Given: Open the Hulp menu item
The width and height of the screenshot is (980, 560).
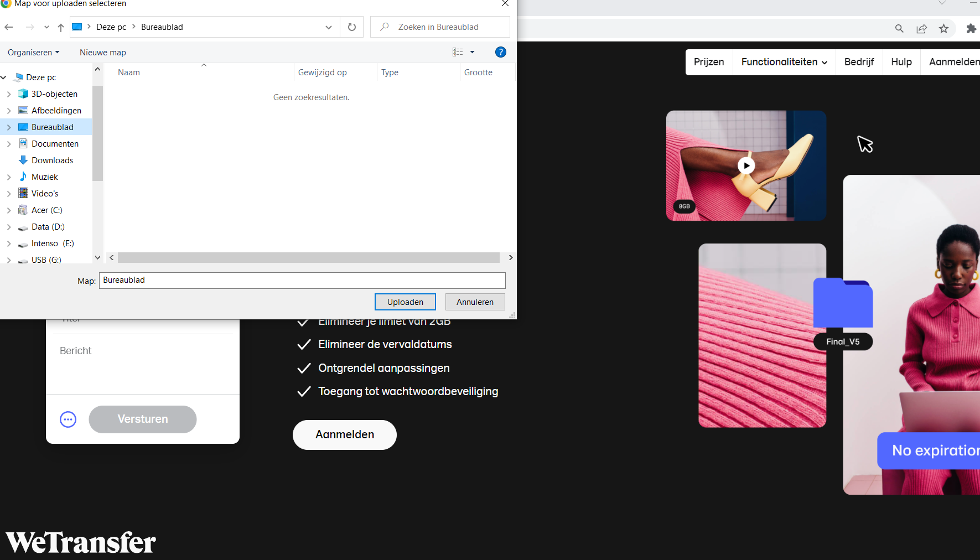Looking at the screenshot, I should coord(901,62).
